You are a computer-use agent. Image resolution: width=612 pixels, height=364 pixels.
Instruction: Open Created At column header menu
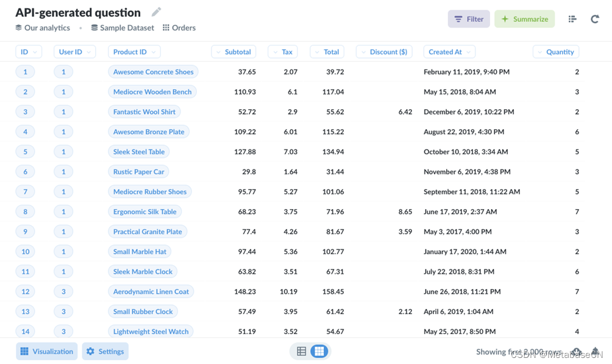click(450, 52)
